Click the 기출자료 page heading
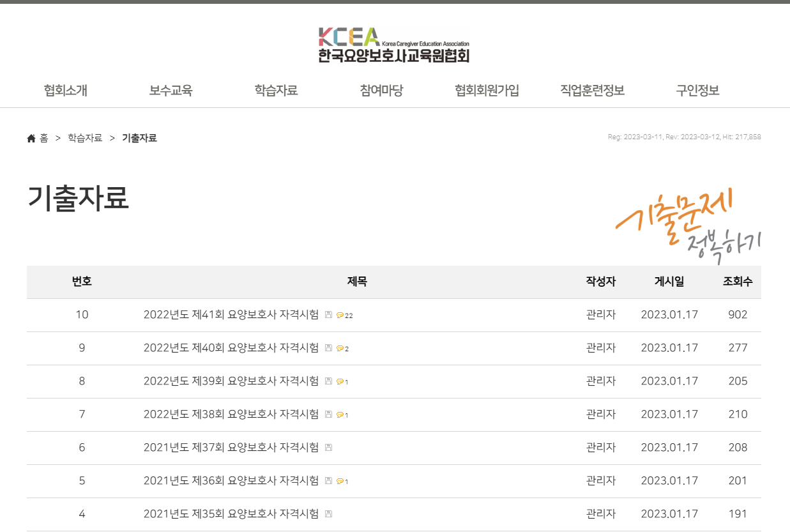790x532 pixels. click(78, 198)
